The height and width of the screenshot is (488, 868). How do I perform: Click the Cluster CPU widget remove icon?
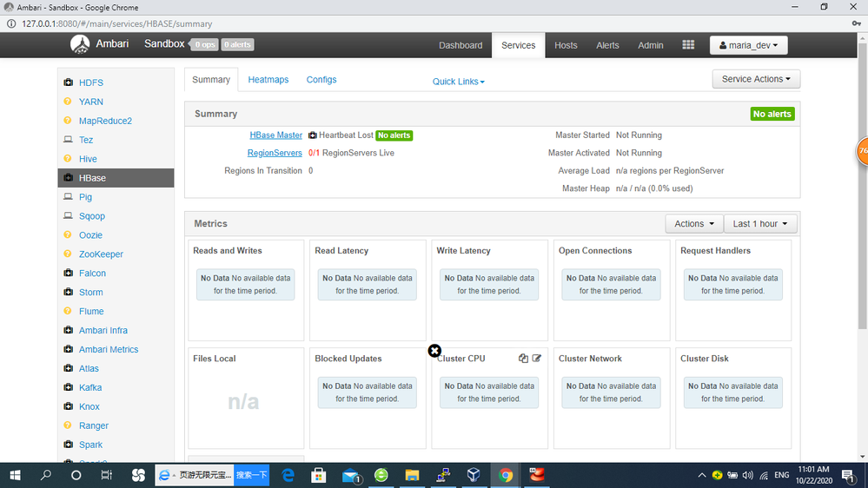[x=434, y=351]
